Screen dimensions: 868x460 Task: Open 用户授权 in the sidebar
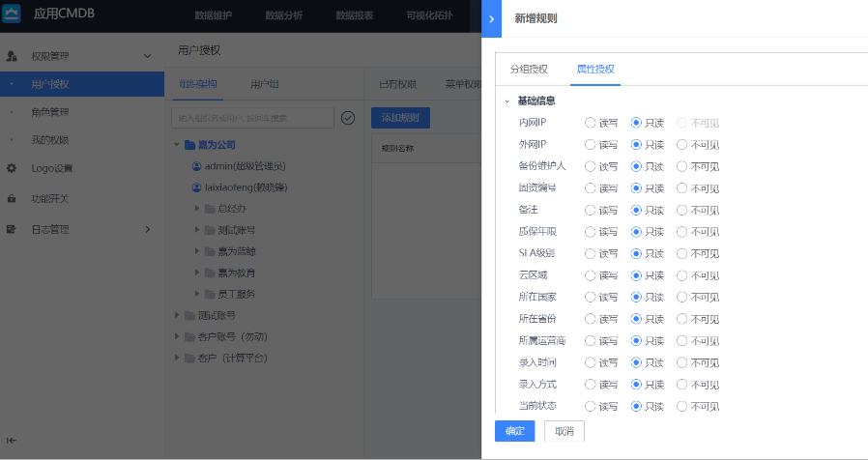click(x=82, y=84)
